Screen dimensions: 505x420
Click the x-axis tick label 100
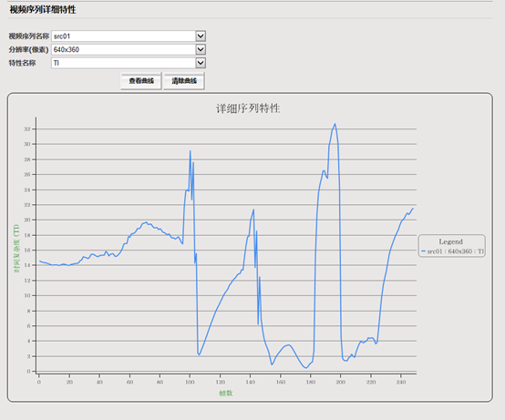pyautogui.click(x=190, y=382)
